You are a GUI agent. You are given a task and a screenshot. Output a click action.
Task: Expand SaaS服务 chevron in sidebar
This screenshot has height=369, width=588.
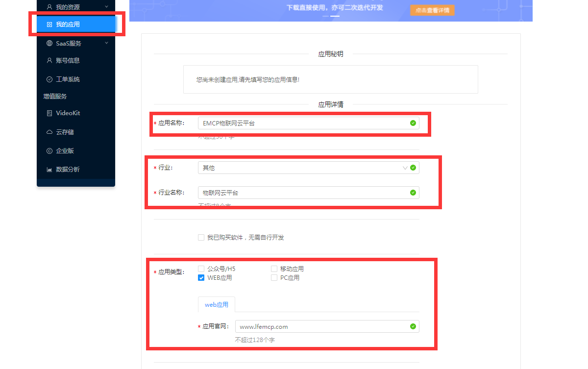[x=106, y=43]
